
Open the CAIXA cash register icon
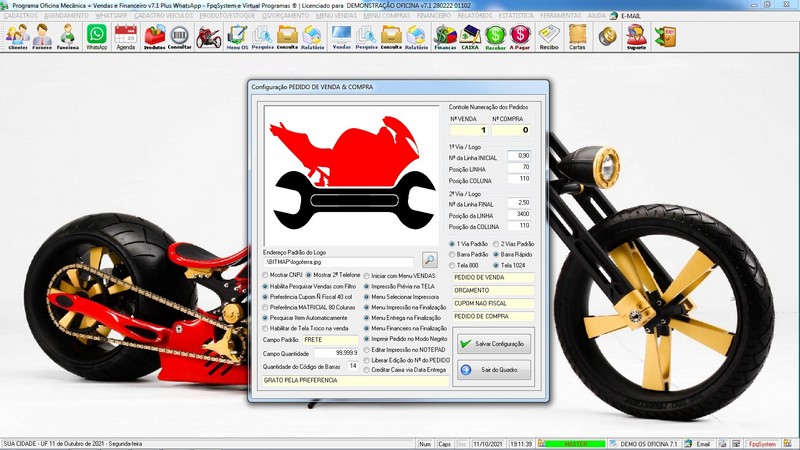tap(470, 37)
